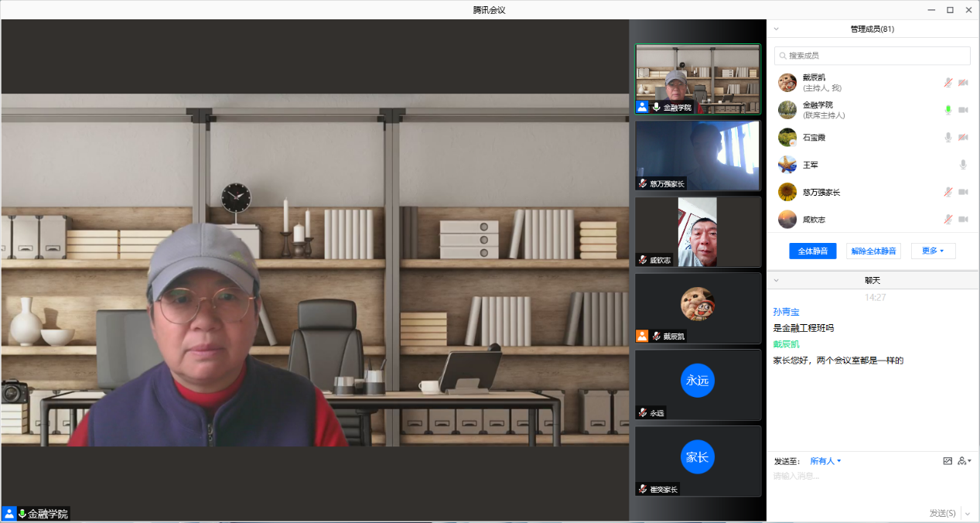Click the camera icon for 戚钦志

click(963, 220)
